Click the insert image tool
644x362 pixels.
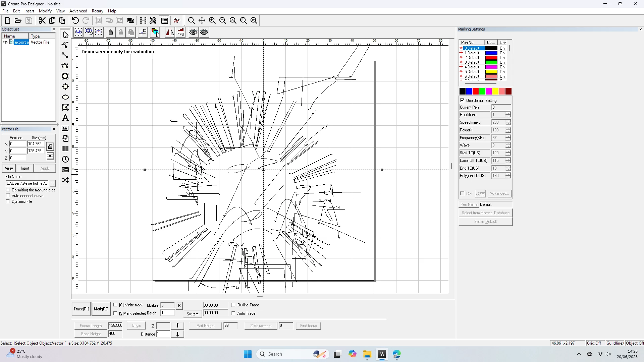tap(65, 128)
